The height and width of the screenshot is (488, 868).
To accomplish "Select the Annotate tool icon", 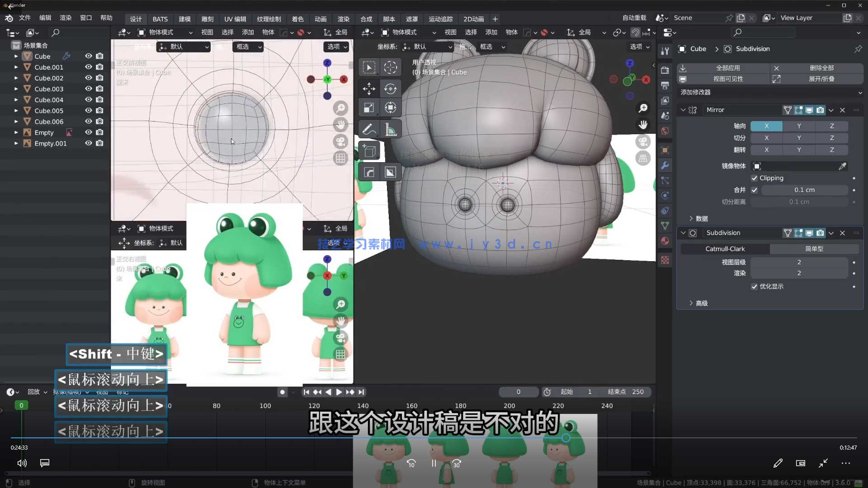I will 369,129.
